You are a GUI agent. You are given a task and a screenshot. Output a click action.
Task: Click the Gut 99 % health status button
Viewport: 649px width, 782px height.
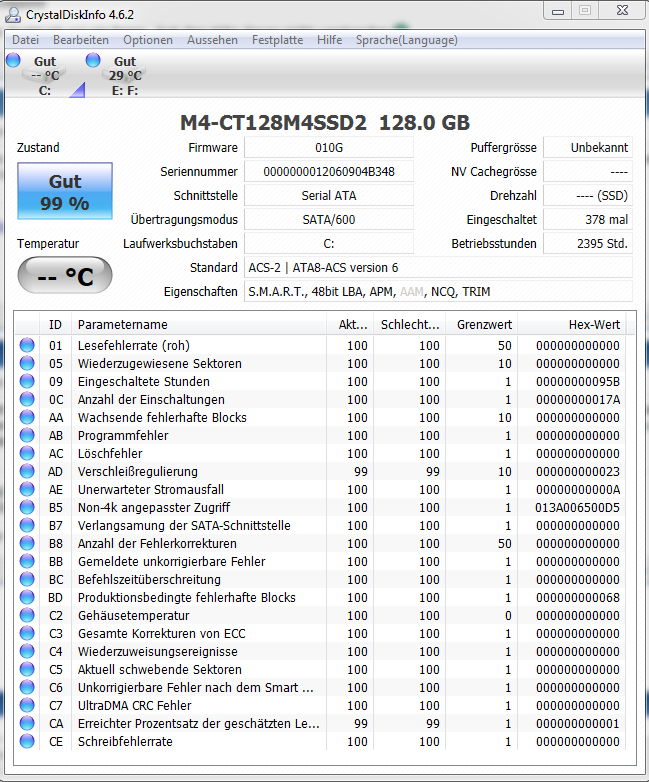point(65,192)
